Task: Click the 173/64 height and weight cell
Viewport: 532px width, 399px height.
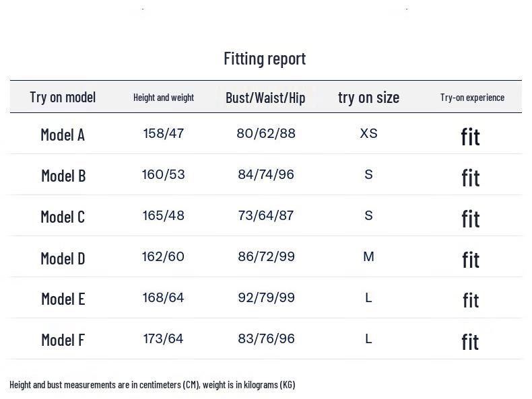Action: pyautogui.click(x=164, y=338)
